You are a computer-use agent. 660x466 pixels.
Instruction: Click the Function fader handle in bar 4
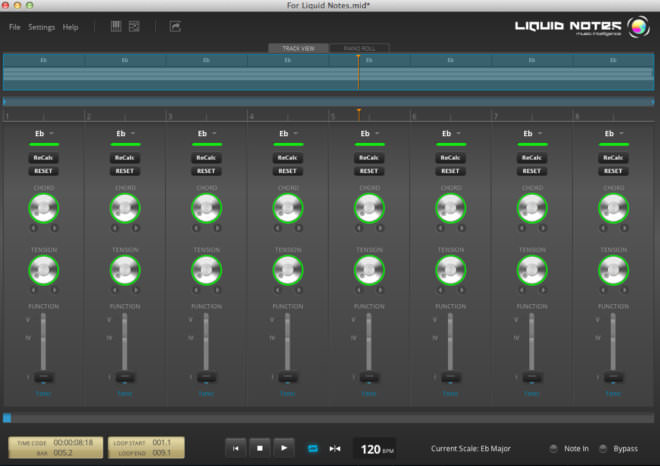288,377
